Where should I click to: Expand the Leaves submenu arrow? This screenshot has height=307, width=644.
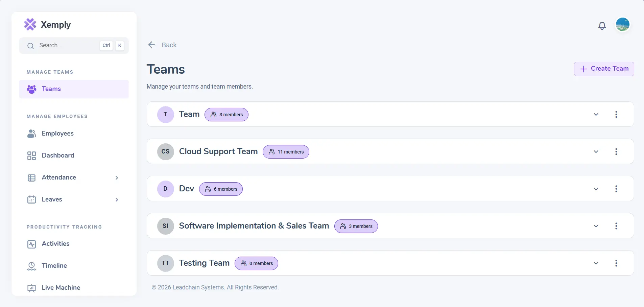pyautogui.click(x=117, y=199)
